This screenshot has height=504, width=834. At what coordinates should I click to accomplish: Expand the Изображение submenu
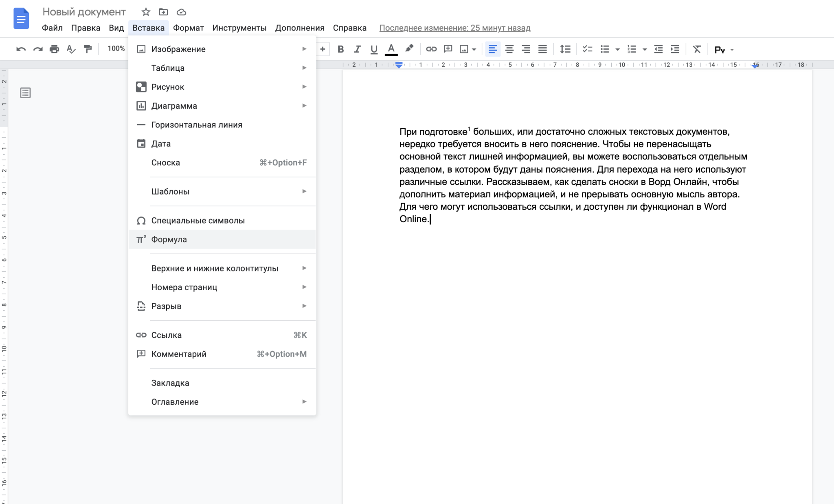click(x=222, y=49)
